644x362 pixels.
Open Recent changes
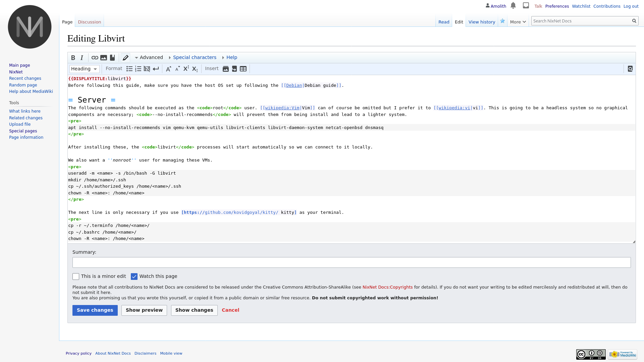25,78
